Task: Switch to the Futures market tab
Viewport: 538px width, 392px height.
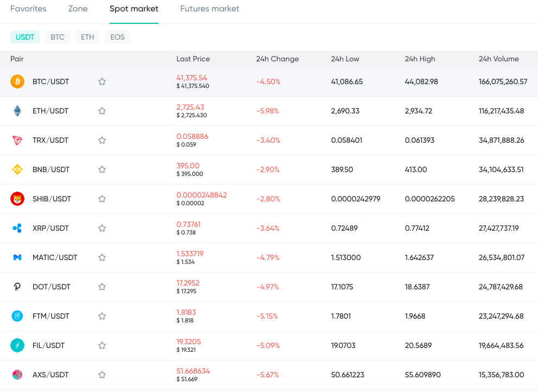Action: [x=210, y=9]
